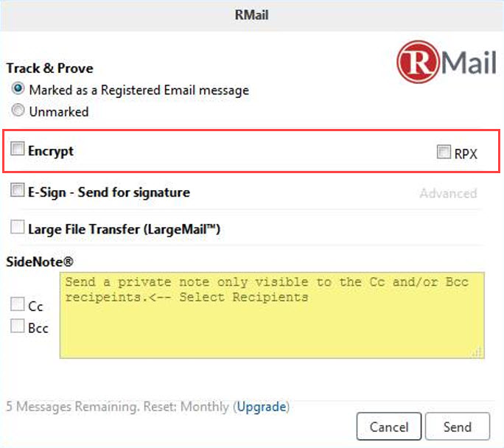Viewport: 504px width, 448px height.
Task: Click the red R emblem in RMail logo
Action: point(418,61)
